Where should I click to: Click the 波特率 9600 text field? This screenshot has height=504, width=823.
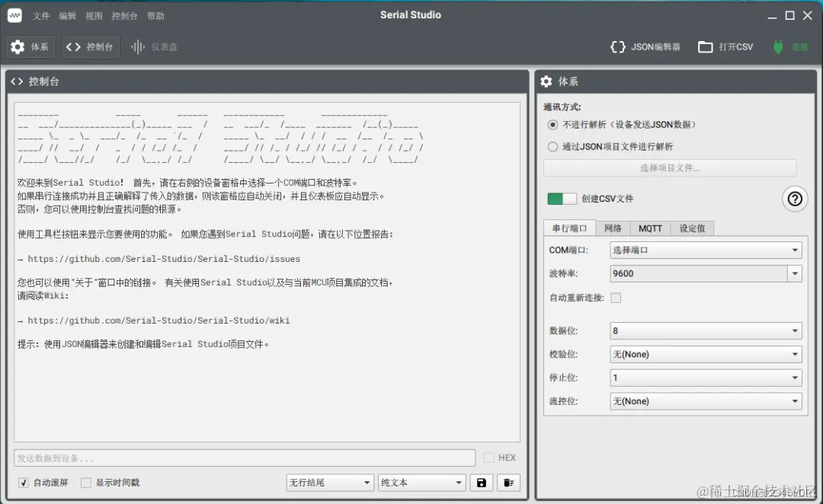tap(699, 274)
